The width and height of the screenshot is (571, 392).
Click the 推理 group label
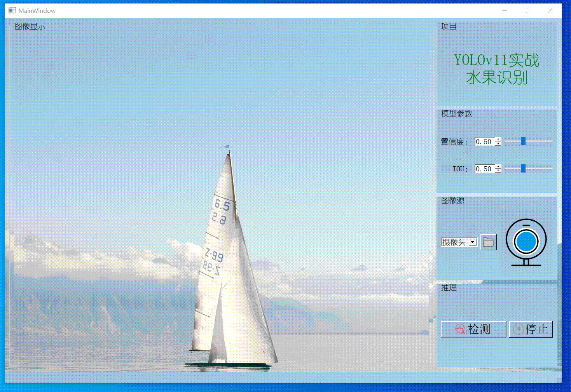click(449, 287)
